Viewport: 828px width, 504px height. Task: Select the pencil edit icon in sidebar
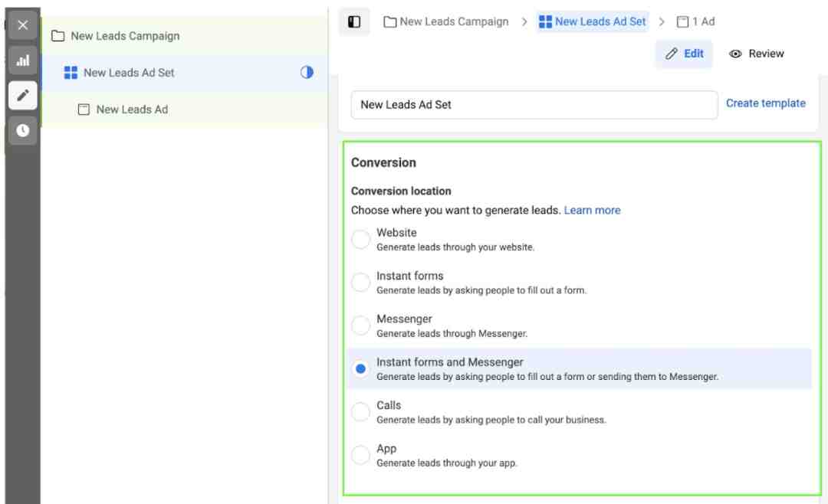click(x=23, y=96)
